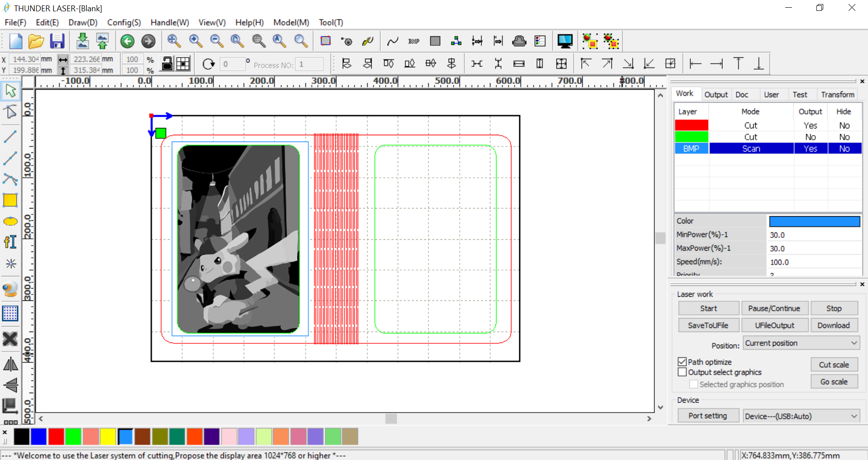Click the Start button

click(708, 308)
